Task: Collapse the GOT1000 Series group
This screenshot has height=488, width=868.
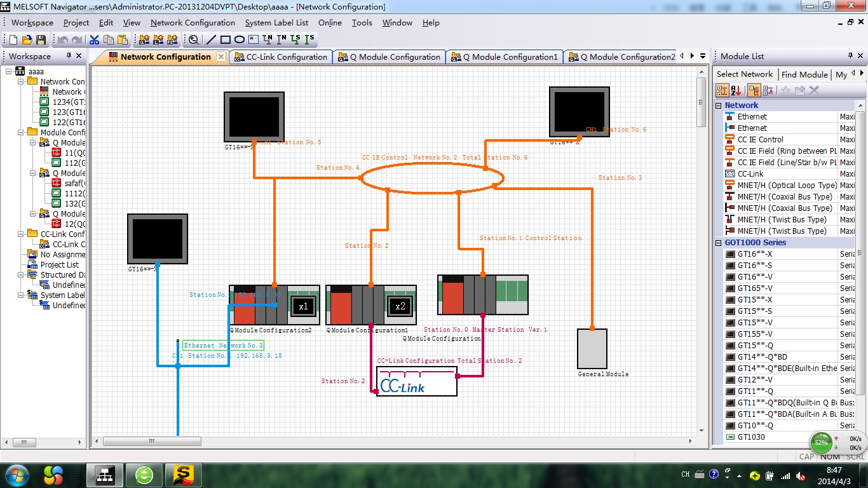Action: [719, 243]
